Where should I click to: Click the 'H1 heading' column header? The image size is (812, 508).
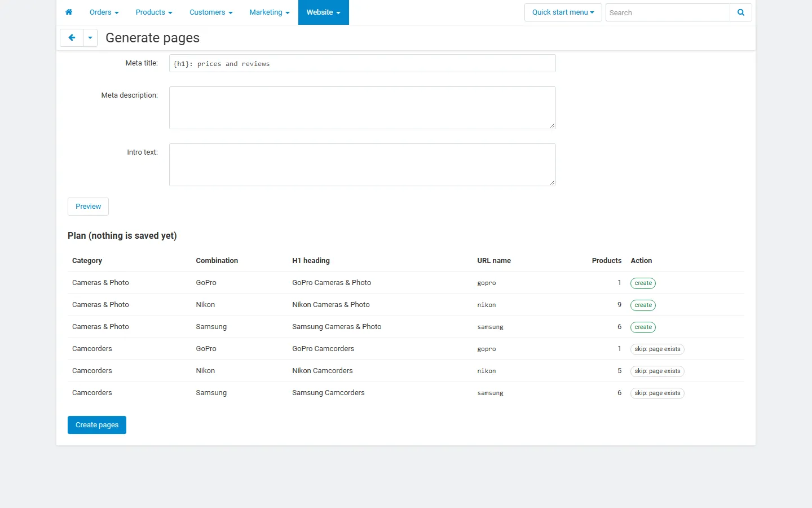(311, 261)
